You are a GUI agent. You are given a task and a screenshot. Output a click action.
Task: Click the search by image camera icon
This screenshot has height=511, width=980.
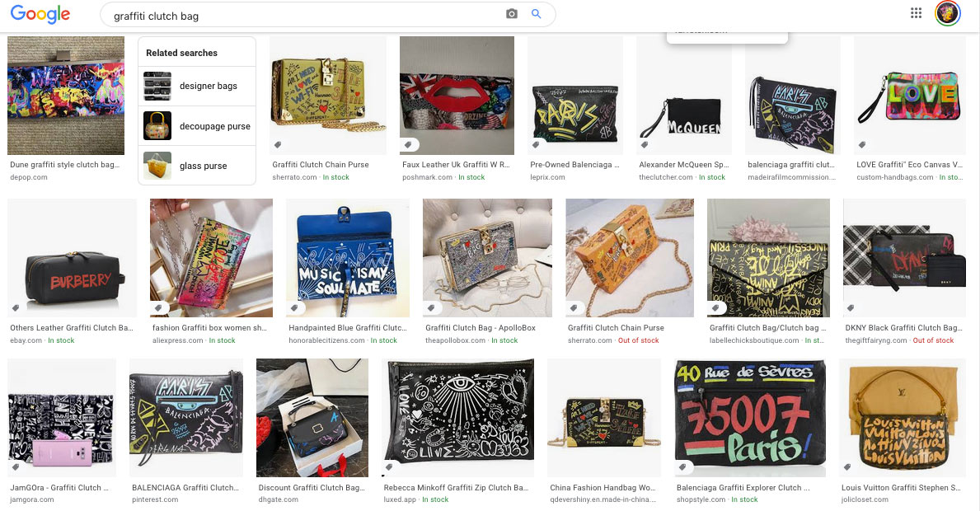click(x=512, y=14)
